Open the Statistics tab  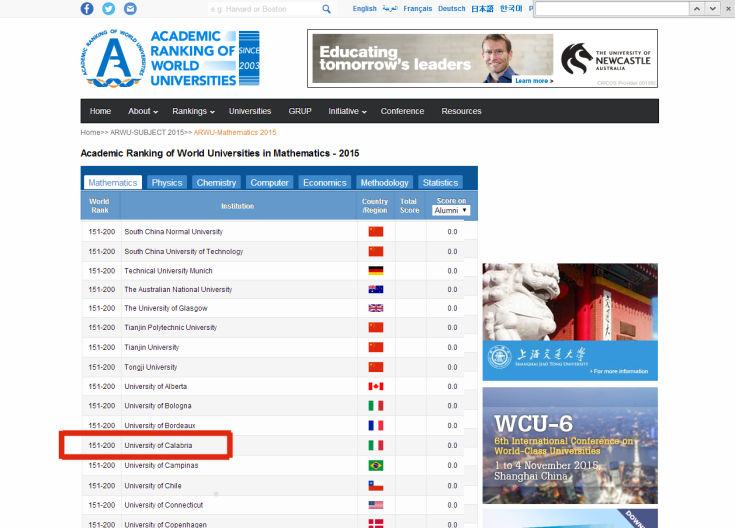[440, 182]
